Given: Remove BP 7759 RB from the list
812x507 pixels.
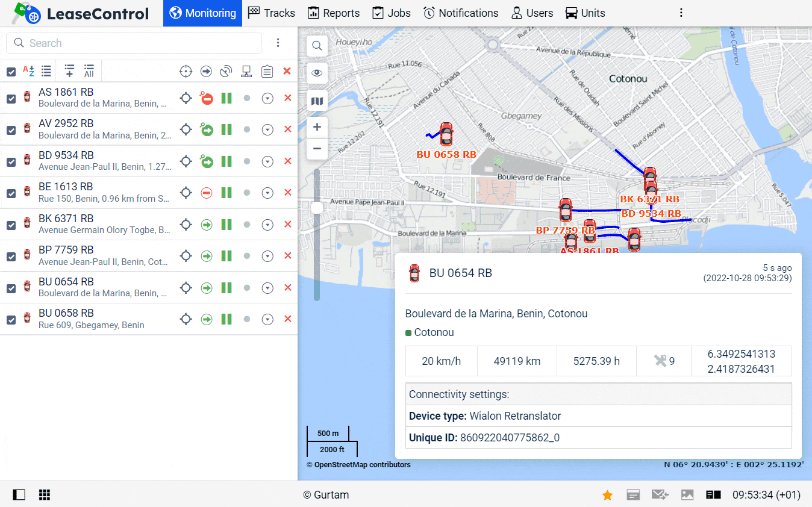Looking at the screenshot, I should click(x=287, y=256).
